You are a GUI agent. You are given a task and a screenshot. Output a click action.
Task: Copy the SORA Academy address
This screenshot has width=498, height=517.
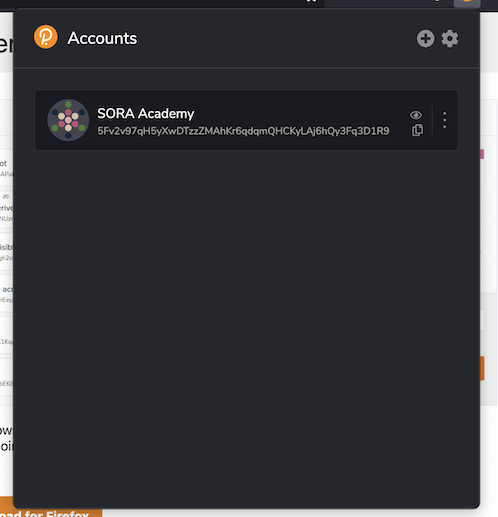coord(417,130)
